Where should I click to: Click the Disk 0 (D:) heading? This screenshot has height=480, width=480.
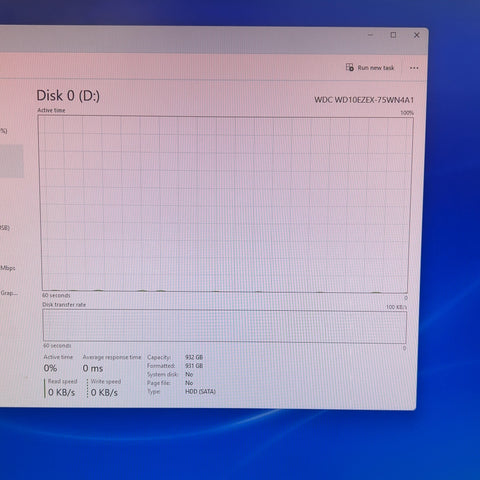coord(68,96)
